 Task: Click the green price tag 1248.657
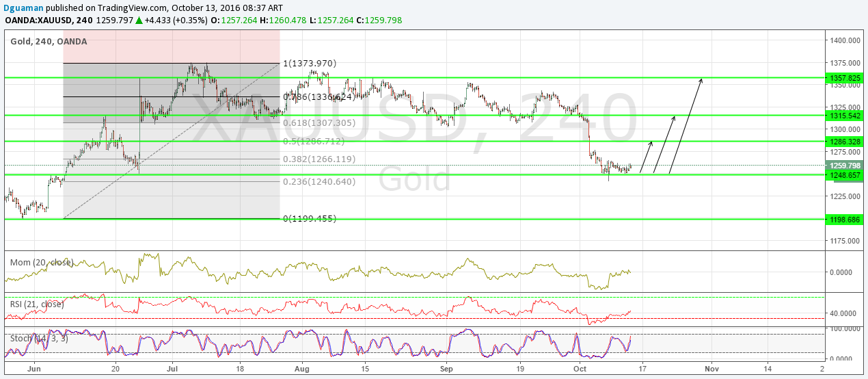click(845, 175)
